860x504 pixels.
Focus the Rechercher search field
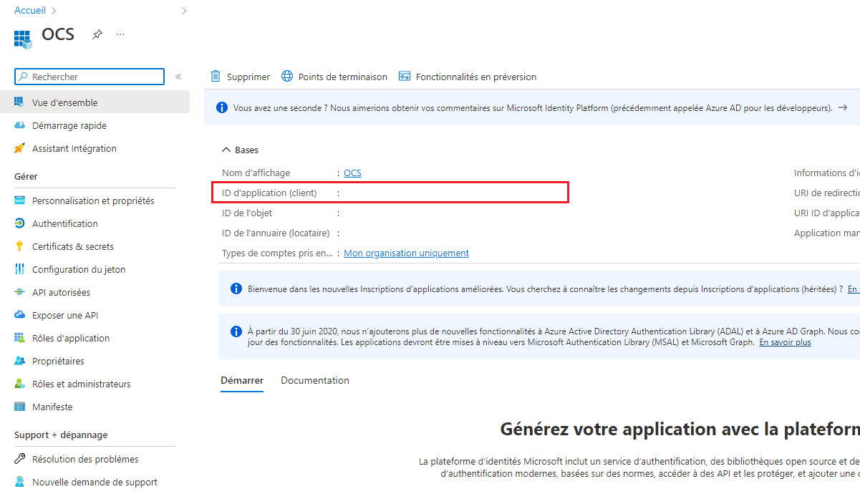90,77
